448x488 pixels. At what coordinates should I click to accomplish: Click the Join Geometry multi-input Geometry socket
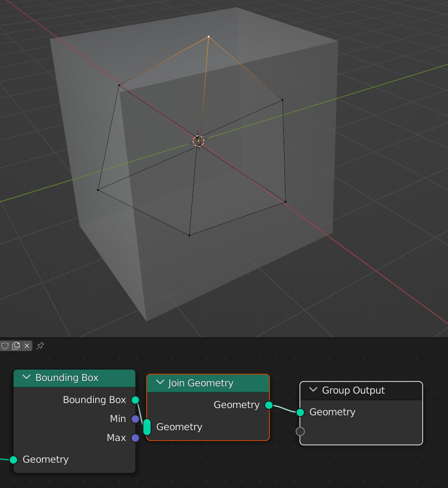pyautogui.click(x=147, y=427)
